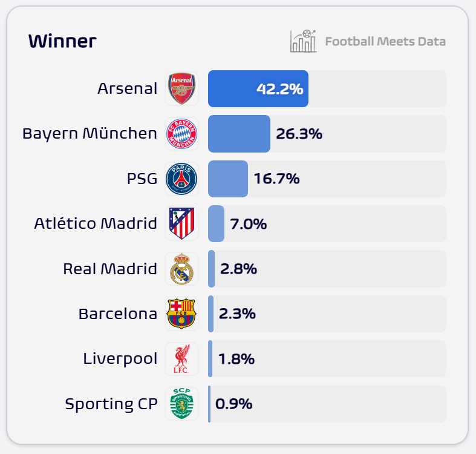Click the Atlético Madrid crest
This screenshot has height=454, width=476.
(182, 224)
